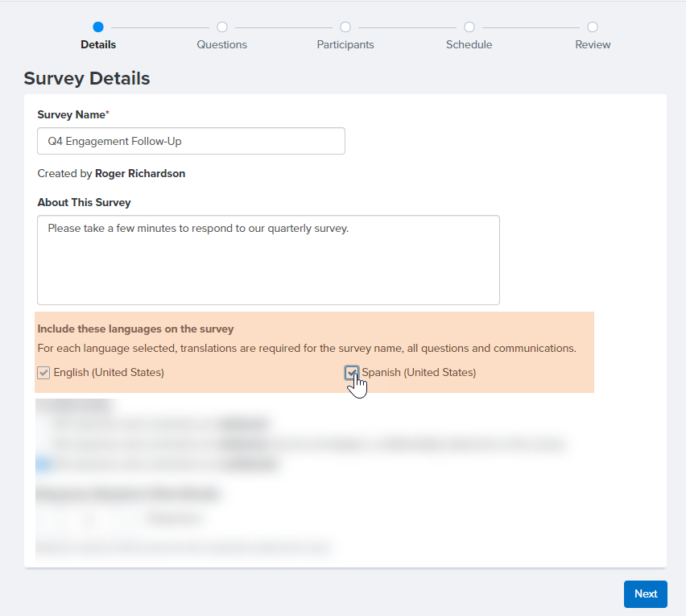Uncheck the Spanish (United States) language checkbox
Screen dimensions: 686x616
352,373
